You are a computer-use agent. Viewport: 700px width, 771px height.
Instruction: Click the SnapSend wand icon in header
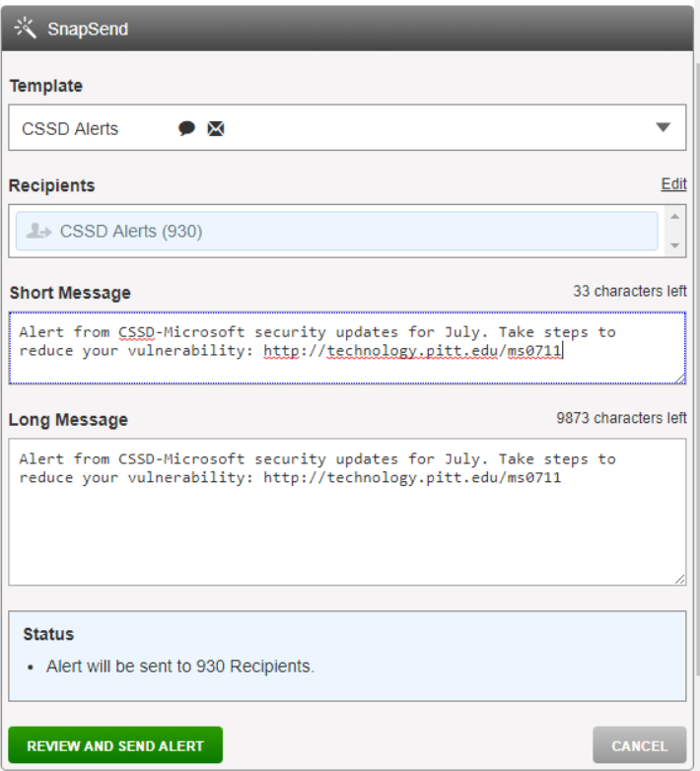pyautogui.click(x=25, y=28)
